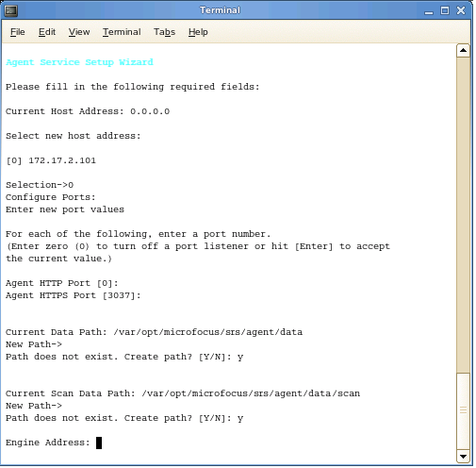Open the View menu
The height and width of the screenshot is (468, 476).
(x=79, y=32)
